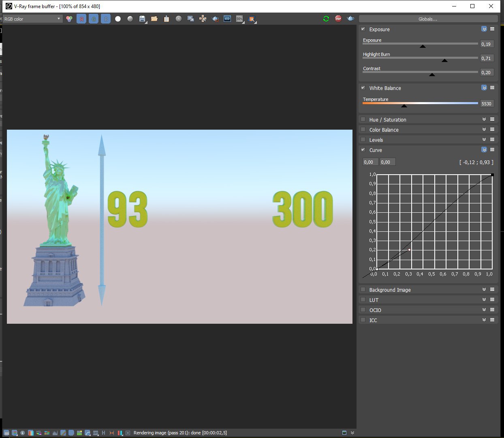Open the OCIO rollout options menu

pos(492,310)
